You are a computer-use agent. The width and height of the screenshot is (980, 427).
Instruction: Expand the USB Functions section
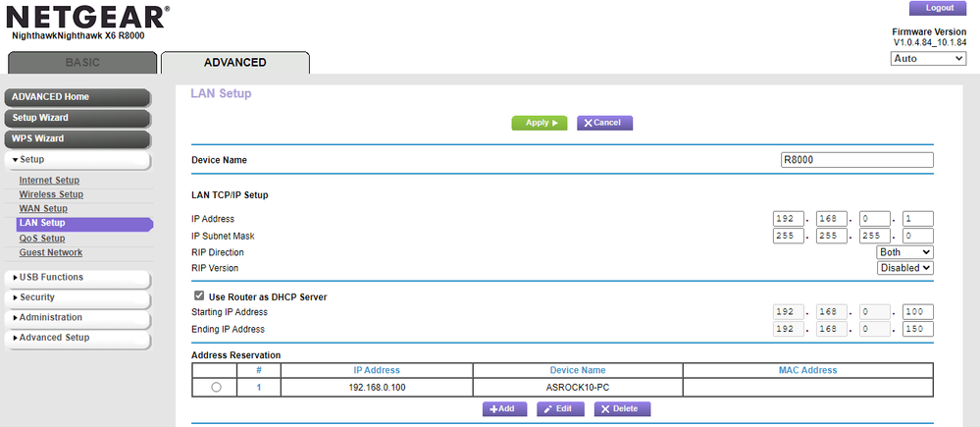point(77,278)
